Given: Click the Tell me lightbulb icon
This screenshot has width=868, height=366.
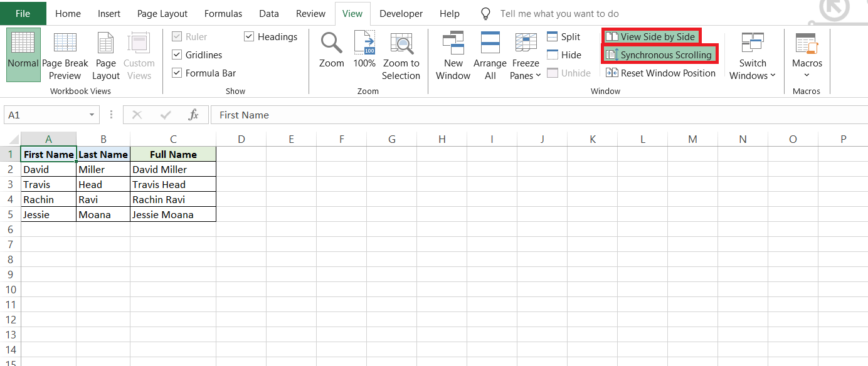Looking at the screenshot, I should tap(485, 14).
